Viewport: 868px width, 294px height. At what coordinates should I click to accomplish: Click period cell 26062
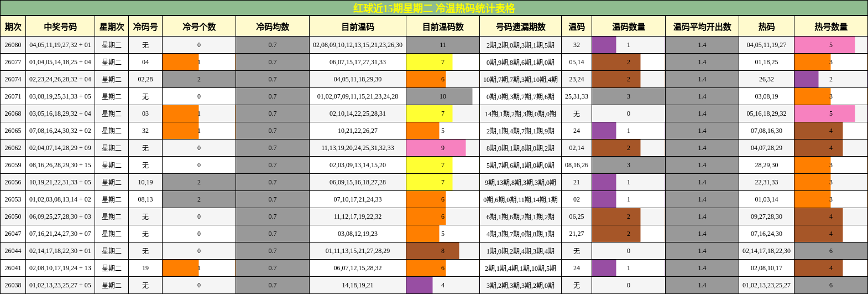pos(13,148)
